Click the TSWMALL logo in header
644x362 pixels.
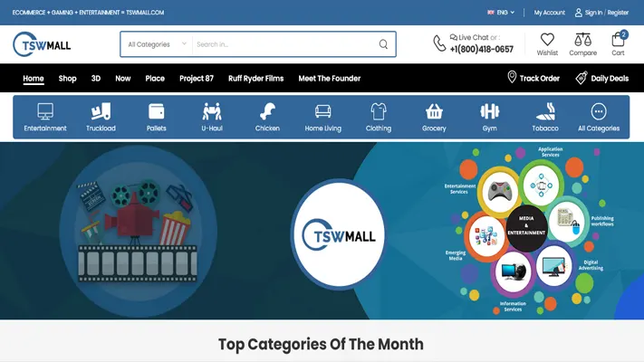coord(42,44)
